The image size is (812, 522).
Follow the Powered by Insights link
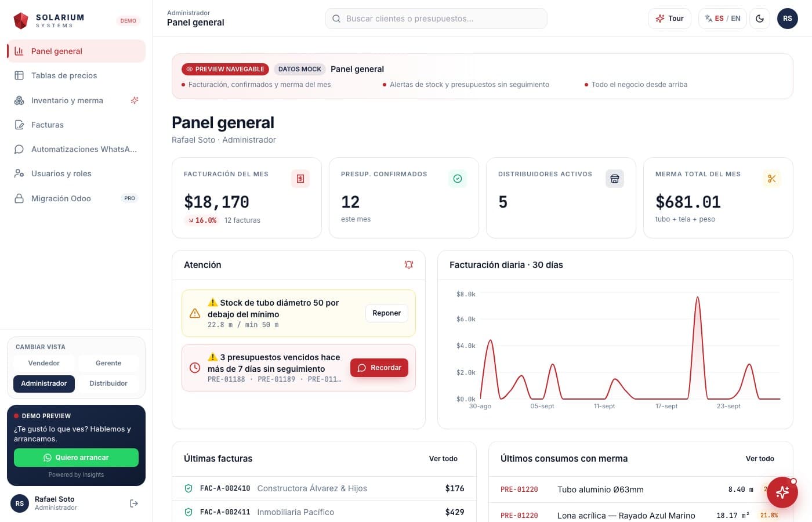pos(76,474)
